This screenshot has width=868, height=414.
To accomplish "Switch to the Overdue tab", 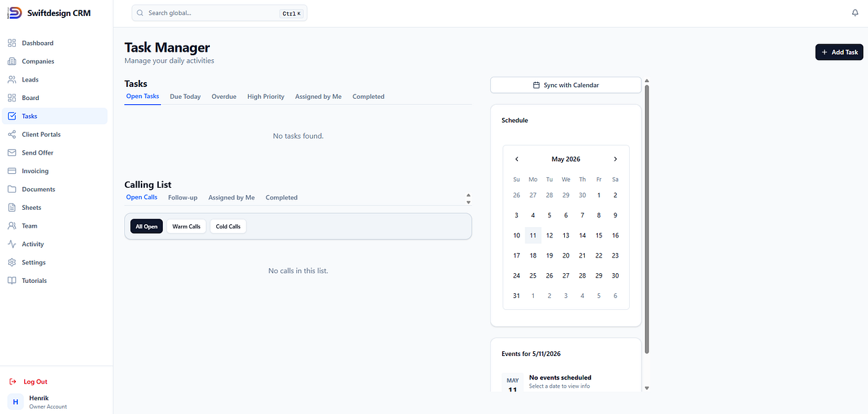I will (x=224, y=97).
